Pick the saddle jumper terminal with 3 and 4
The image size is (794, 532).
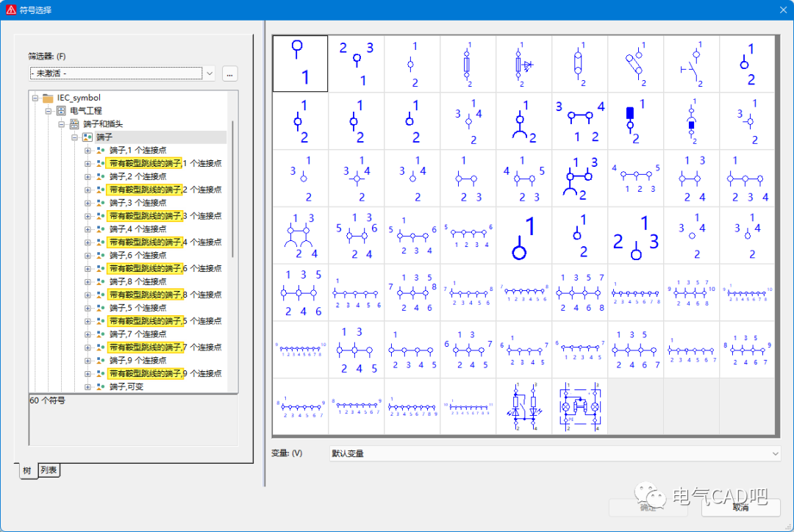point(580,121)
